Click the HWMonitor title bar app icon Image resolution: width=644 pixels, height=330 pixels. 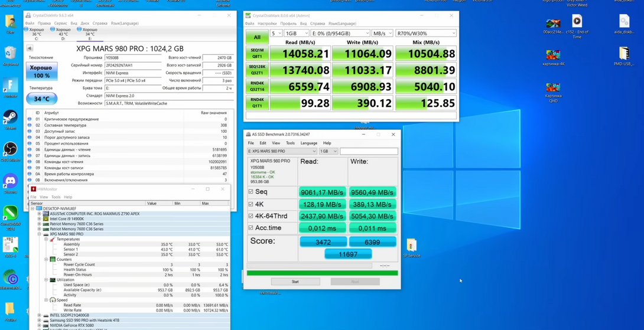click(34, 189)
